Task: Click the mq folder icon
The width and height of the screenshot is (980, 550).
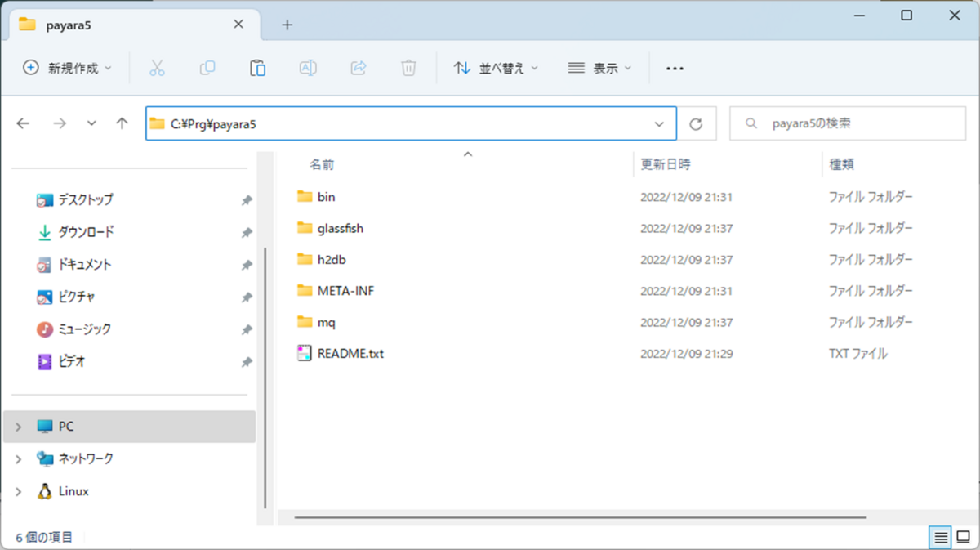Action: click(x=305, y=322)
